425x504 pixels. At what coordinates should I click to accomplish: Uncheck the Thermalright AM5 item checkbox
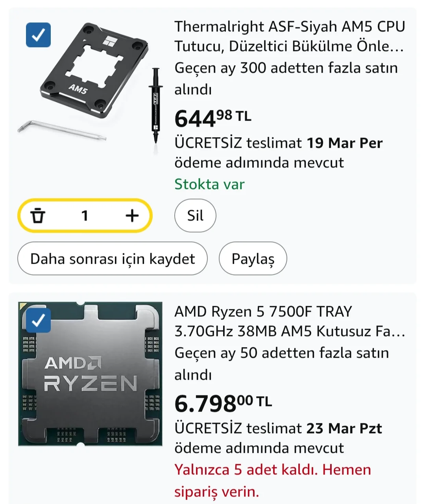38,35
